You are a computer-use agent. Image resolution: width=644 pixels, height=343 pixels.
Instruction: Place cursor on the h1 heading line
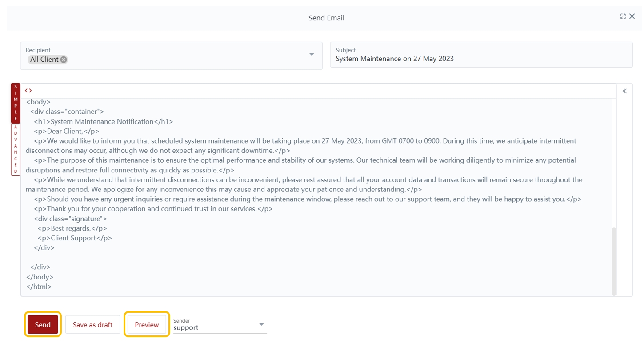[x=103, y=121]
